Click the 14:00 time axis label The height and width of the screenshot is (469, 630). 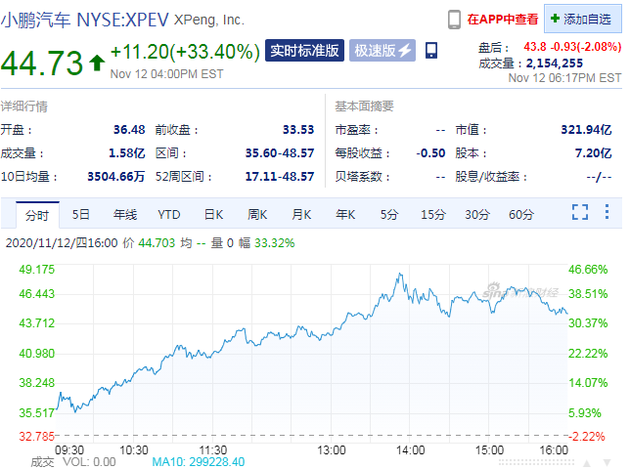[x=410, y=450]
